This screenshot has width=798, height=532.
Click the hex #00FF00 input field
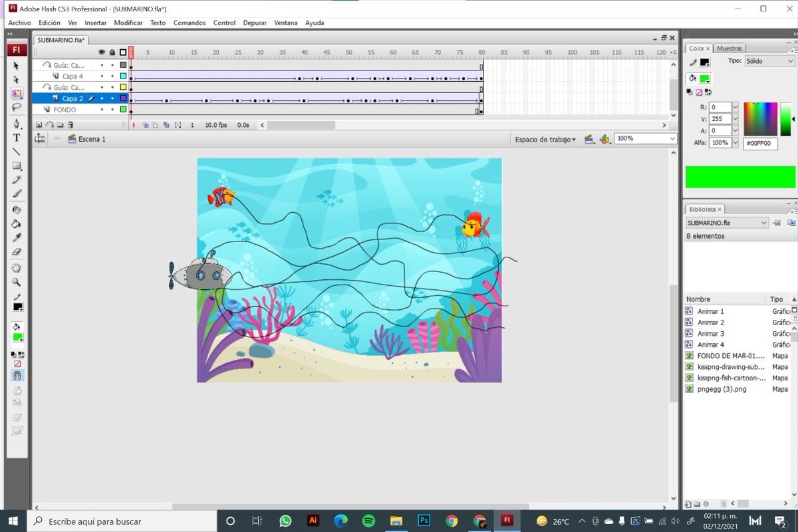pyautogui.click(x=760, y=143)
